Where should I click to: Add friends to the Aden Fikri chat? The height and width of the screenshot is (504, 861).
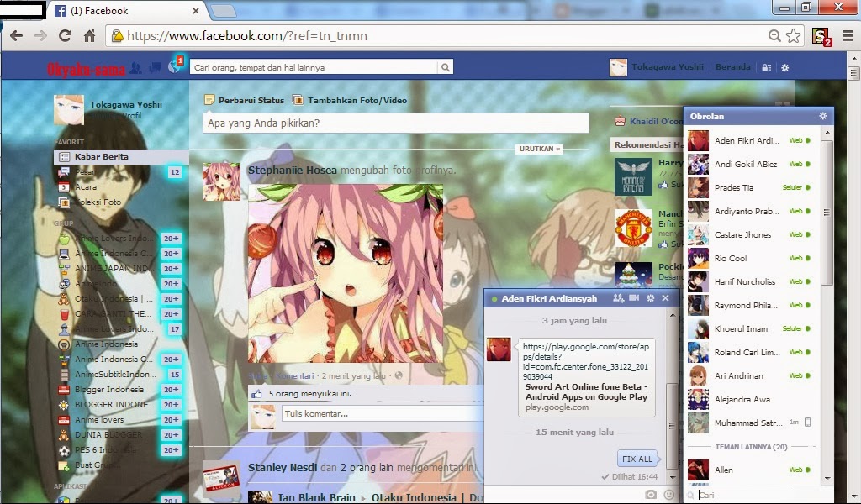click(x=618, y=298)
